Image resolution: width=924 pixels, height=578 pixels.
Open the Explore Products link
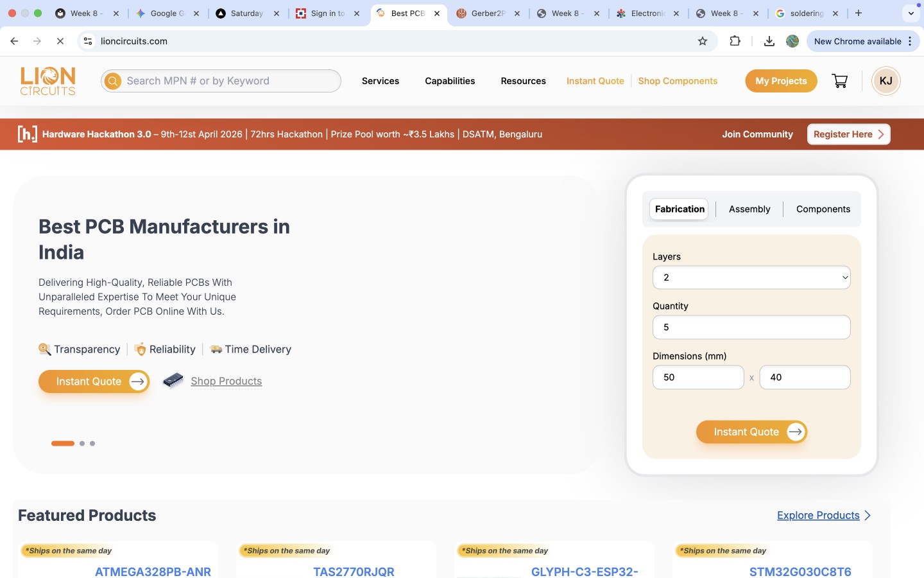click(818, 516)
